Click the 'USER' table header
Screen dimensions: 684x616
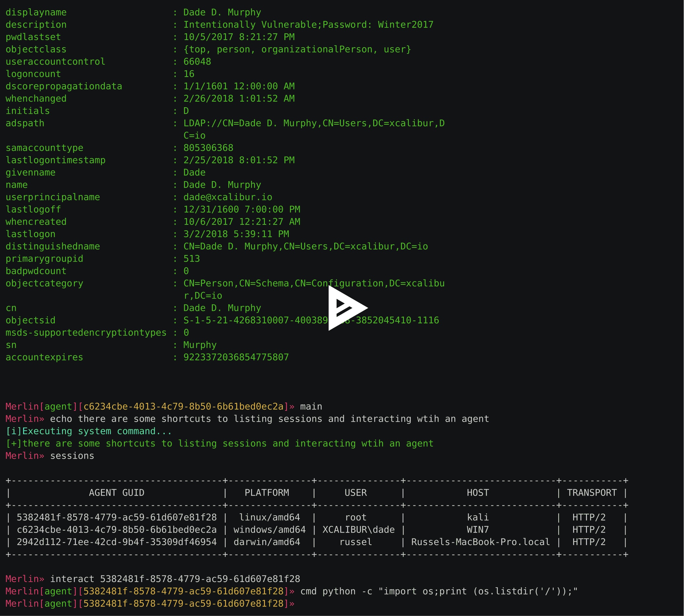(355, 493)
